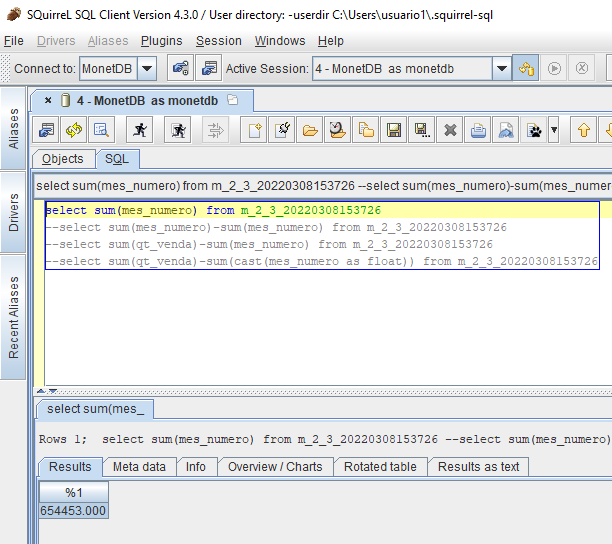Click the orange up arrow icon
Screen dimensions: 612x544
click(x=584, y=130)
